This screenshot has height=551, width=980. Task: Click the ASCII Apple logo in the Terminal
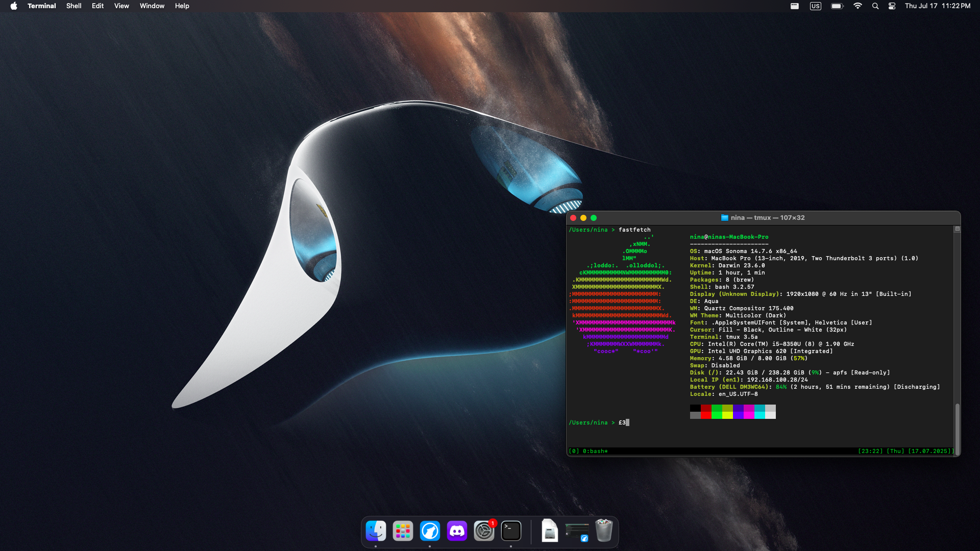[622, 294]
